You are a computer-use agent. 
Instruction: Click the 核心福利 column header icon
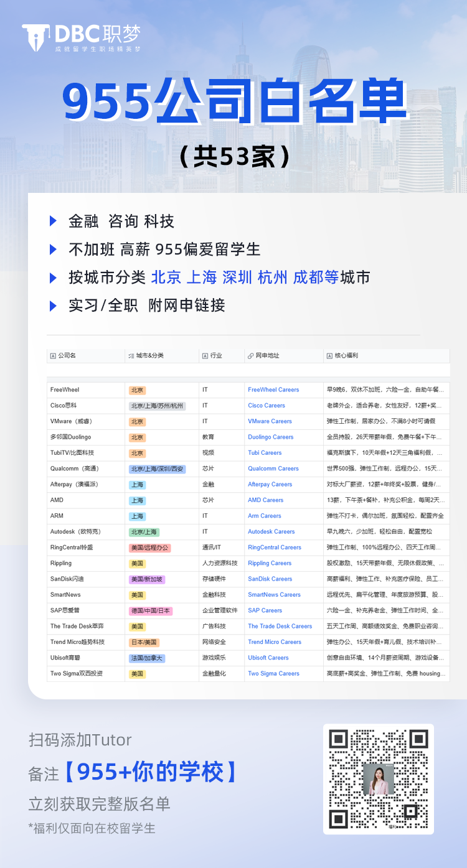click(x=329, y=356)
